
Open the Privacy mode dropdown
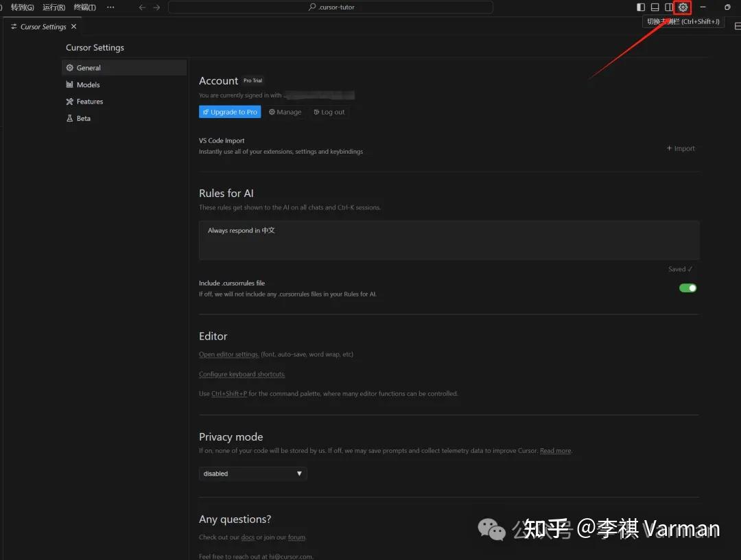pos(252,474)
